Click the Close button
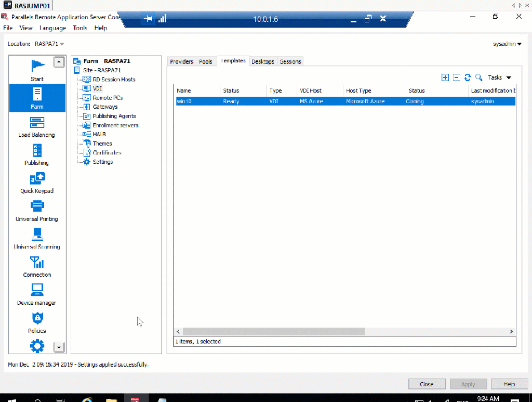The image size is (532, 402). (427, 384)
